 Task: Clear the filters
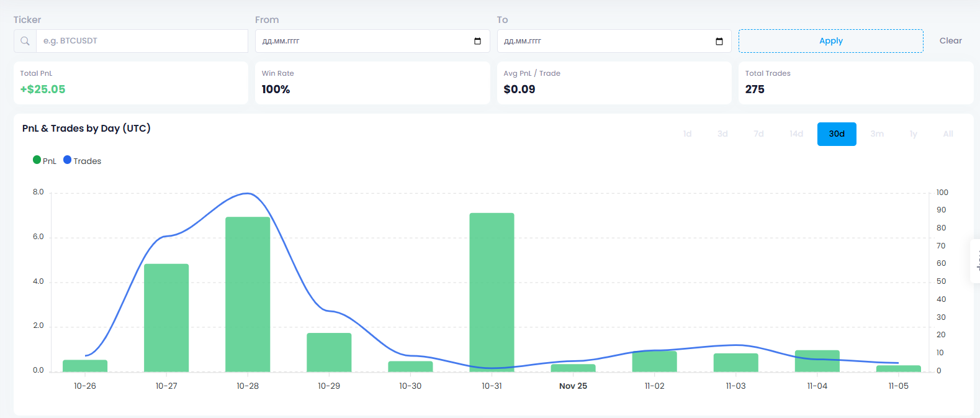point(950,41)
